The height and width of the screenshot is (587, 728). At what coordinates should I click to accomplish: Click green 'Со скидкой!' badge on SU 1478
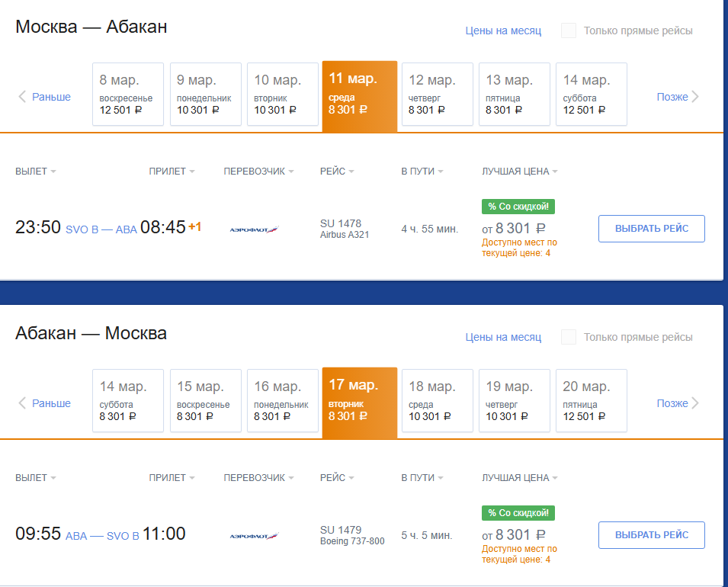pyautogui.click(x=518, y=206)
